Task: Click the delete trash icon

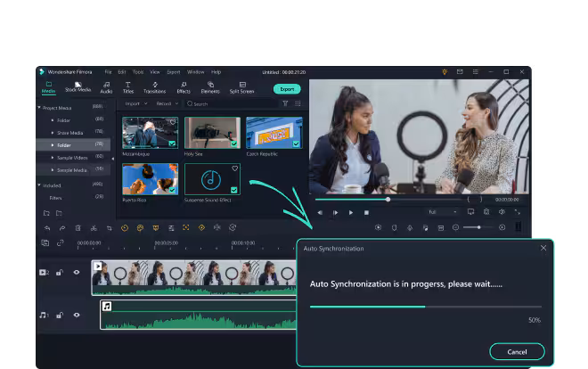Action: (78, 228)
